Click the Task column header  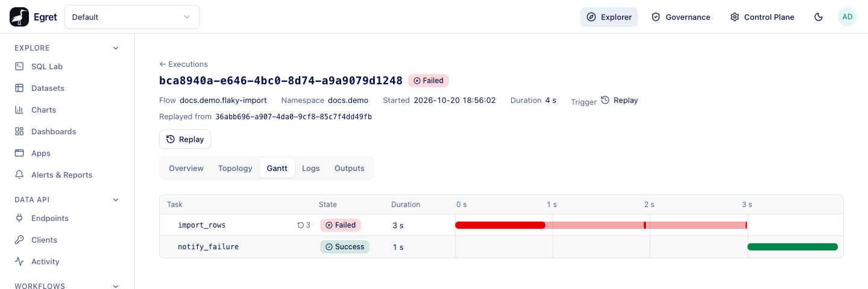(175, 205)
